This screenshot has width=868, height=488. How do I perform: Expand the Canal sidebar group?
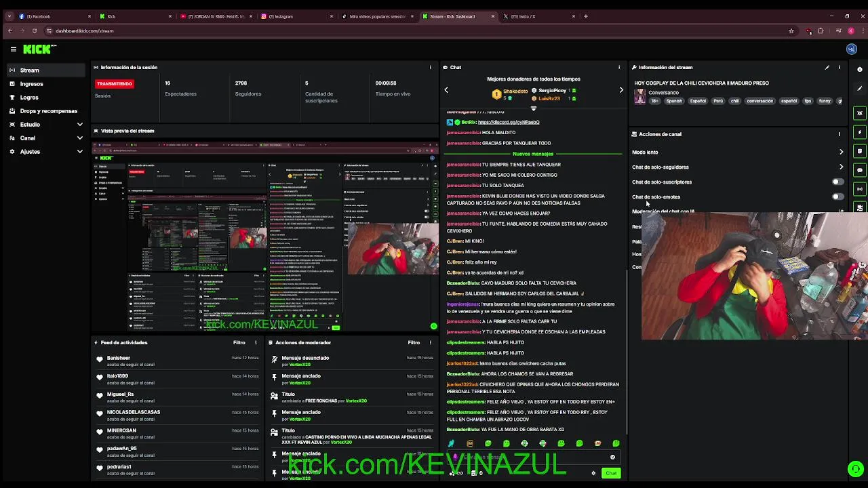point(47,138)
